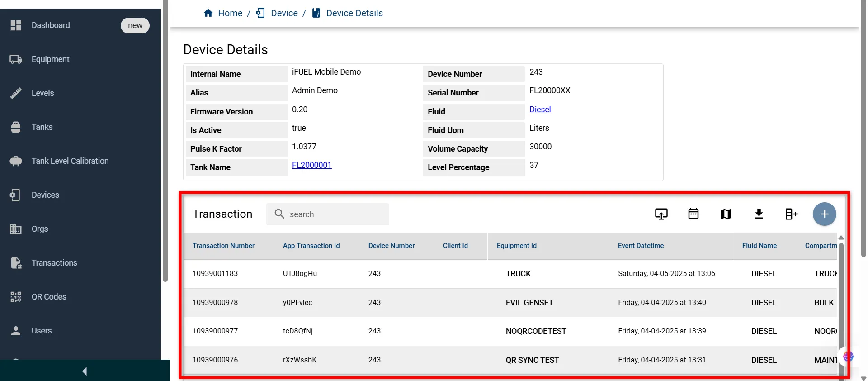Click the map view icon
The image size is (868, 381).
(x=726, y=214)
